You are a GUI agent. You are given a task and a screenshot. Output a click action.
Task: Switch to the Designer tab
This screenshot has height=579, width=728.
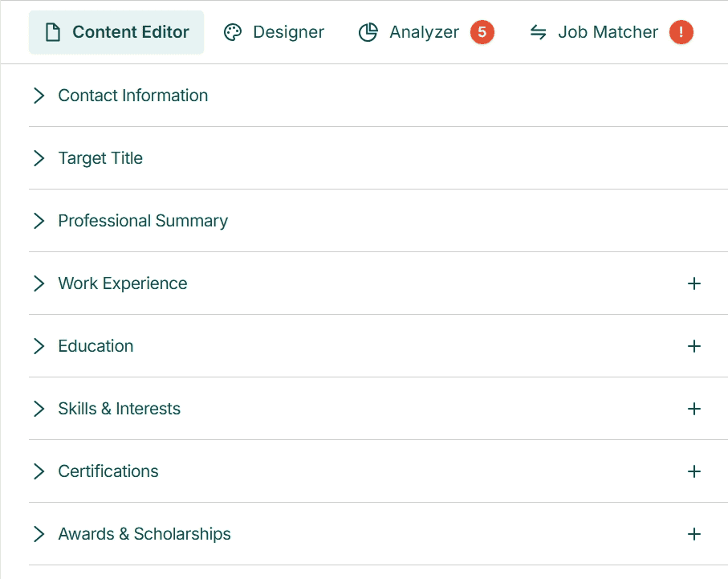[x=274, y=32]
